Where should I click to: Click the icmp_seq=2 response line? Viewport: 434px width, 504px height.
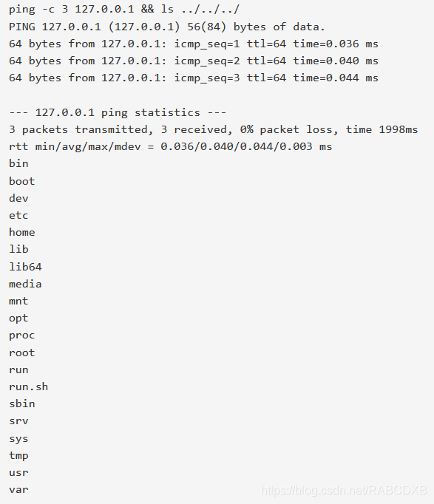194,61
